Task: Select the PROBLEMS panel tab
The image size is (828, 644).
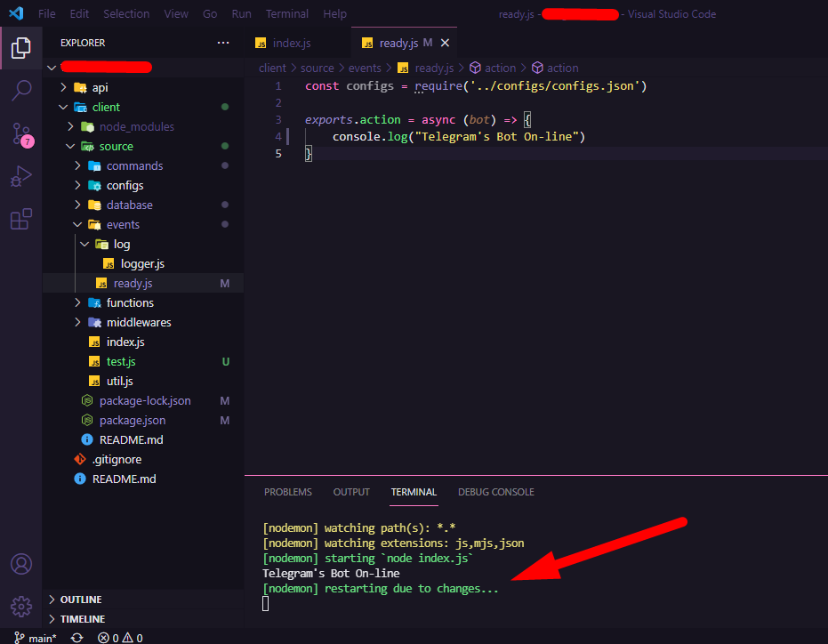Action: (x=287, y=491)
